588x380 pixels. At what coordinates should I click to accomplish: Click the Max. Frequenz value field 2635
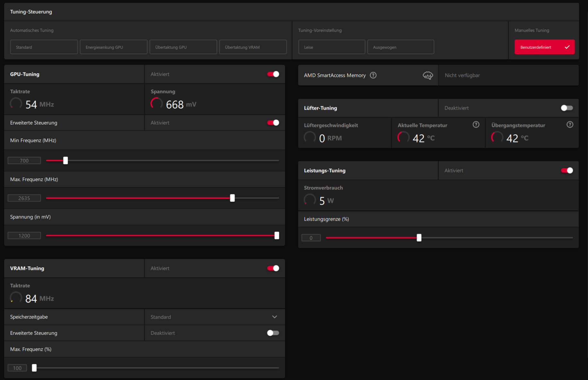(24, 198)
